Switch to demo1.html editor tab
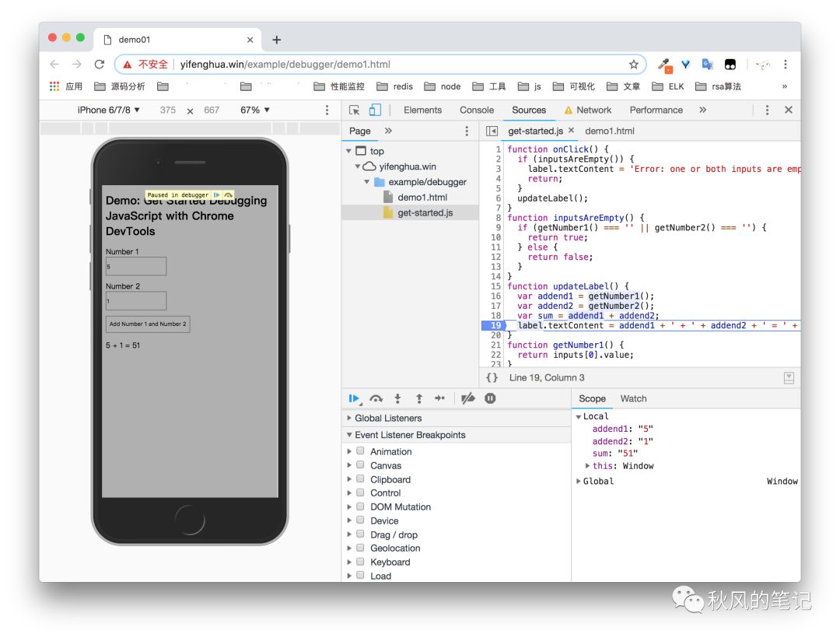This screenshot has width=840, height=638. tap(610, 131)
